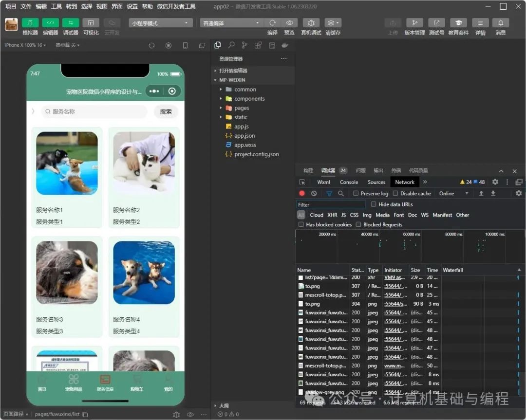This screenshot has height=420, width=526.
Task: Tap the 购物车 item in the mini program navbar
Action: pos(137,384)
